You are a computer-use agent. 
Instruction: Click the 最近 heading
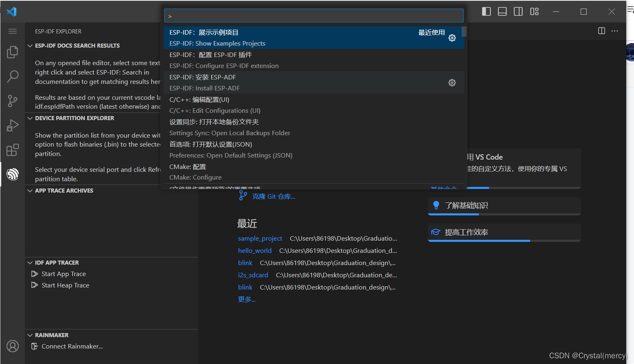pos(247,224)
